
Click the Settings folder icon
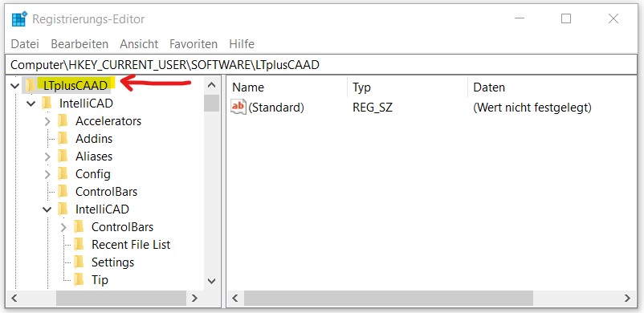(x=79, y=262)
